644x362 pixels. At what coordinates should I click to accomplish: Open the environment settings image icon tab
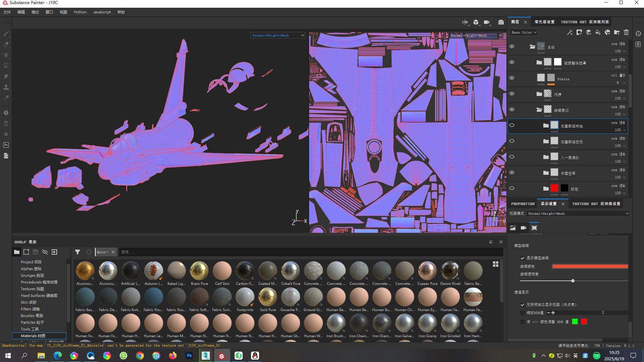pos(513,228)
